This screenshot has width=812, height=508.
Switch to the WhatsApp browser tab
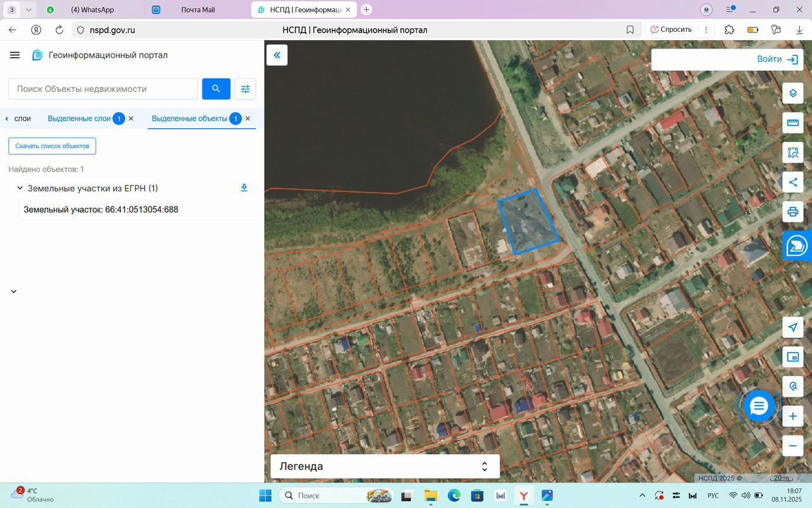pos(92,10)
